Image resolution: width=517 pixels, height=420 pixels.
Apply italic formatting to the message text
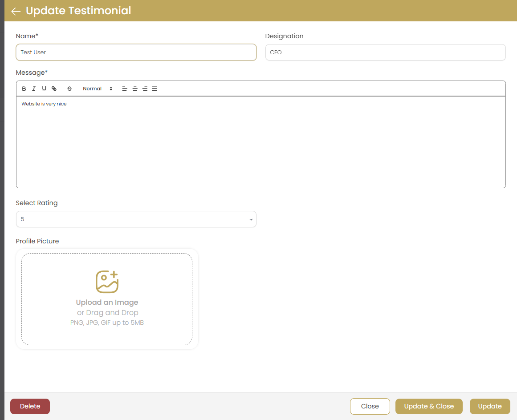34,88
